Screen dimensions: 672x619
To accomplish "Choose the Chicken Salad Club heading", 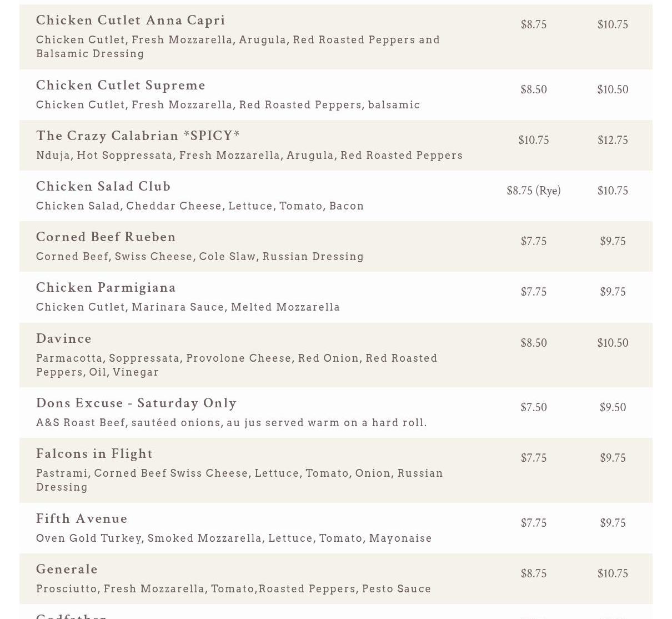I will pos(103,187).
